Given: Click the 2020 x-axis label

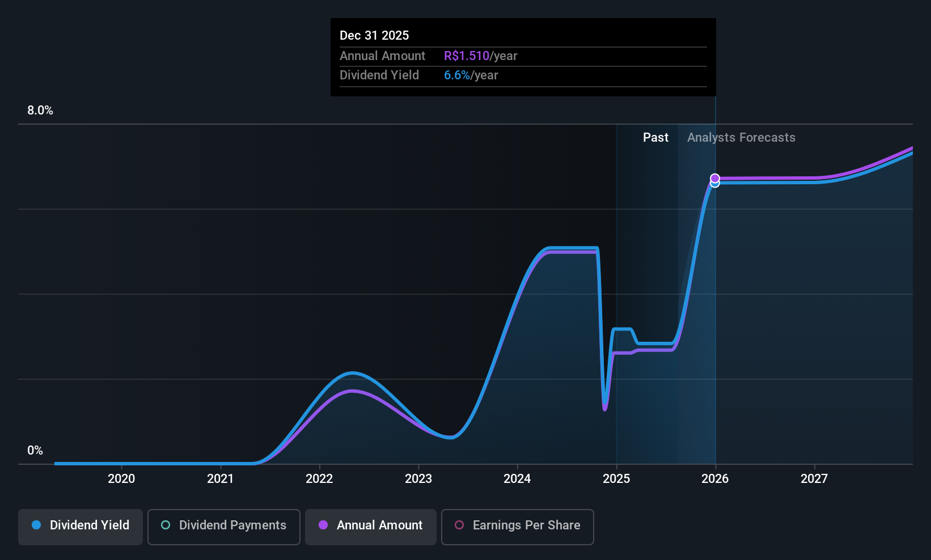Looking at the screenshot, I should (x=121, y=479).
